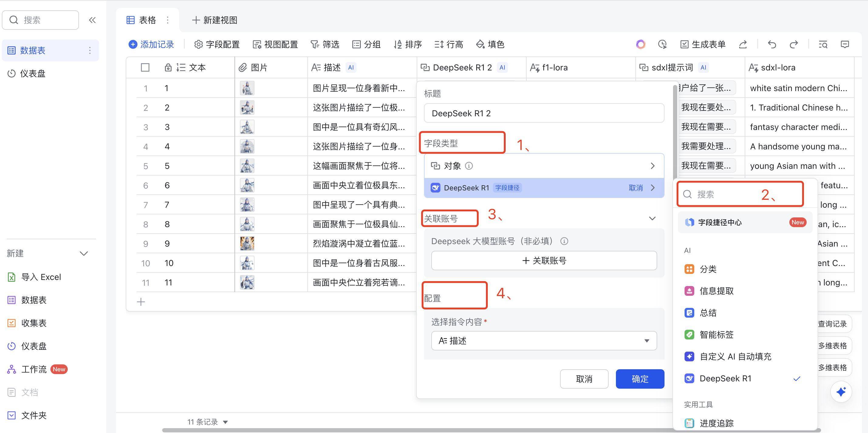The width and height of the screenshot is (868, 433).
Task: Open the 分组 grouping tool
Action: coord(366,44)
